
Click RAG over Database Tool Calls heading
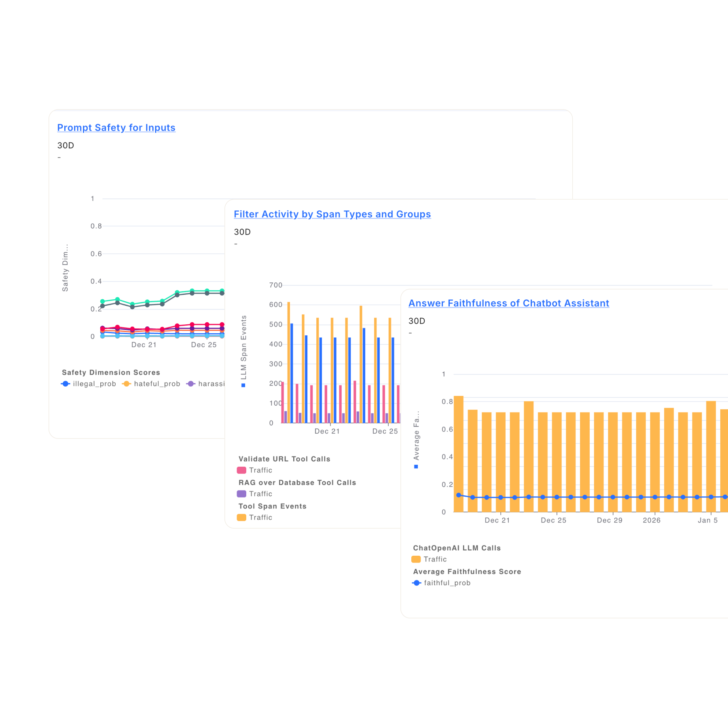pos(297,483)
